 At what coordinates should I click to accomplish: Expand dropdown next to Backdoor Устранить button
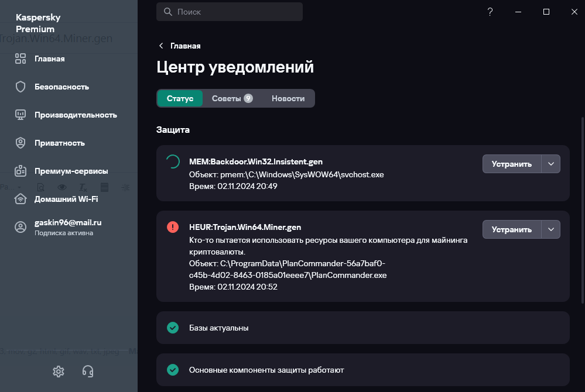coord(551,164)
